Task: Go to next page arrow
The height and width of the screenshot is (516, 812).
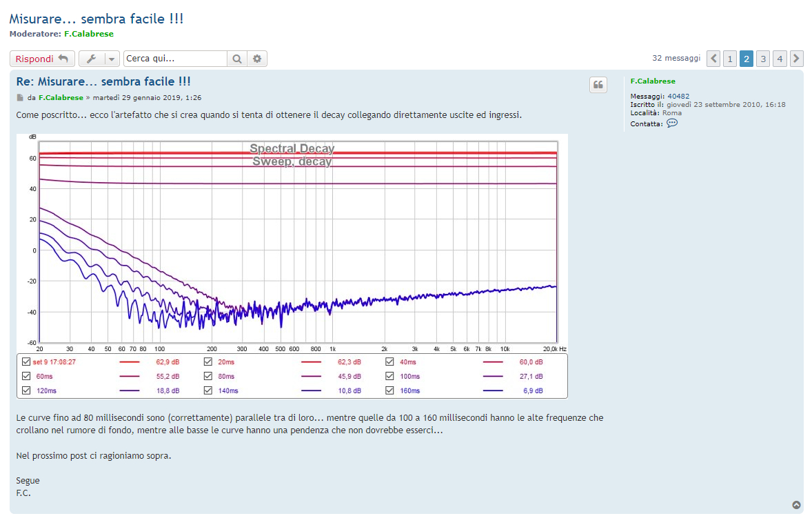Action: [x=796, y=59]
